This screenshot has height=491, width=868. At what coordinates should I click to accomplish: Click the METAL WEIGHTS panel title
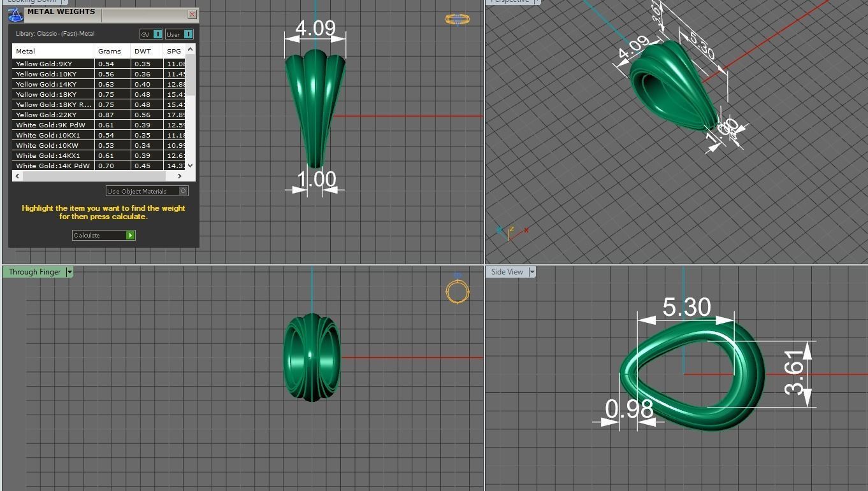point(61,11)
